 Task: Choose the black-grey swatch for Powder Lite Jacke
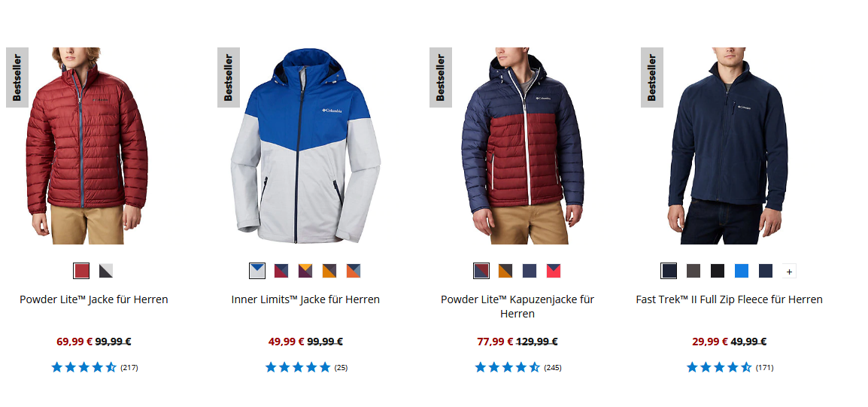tap(106, 271)
